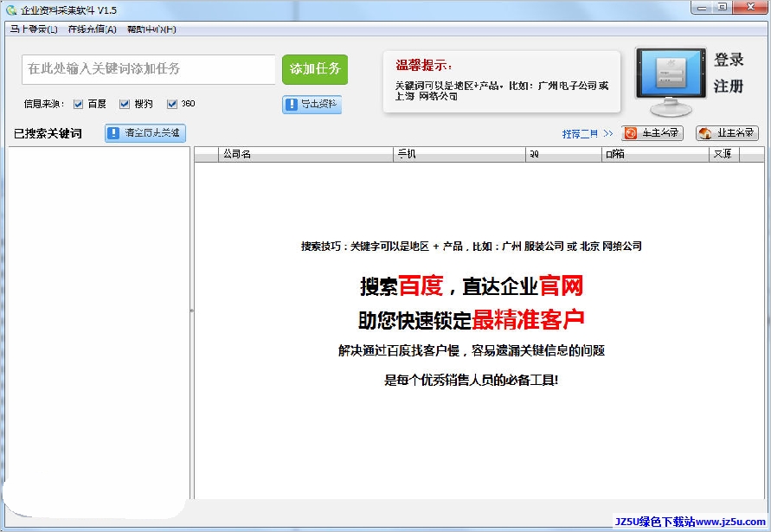Click the 注册 register text
The width and height of the screenshot is (771, 532).
point(729,87)
